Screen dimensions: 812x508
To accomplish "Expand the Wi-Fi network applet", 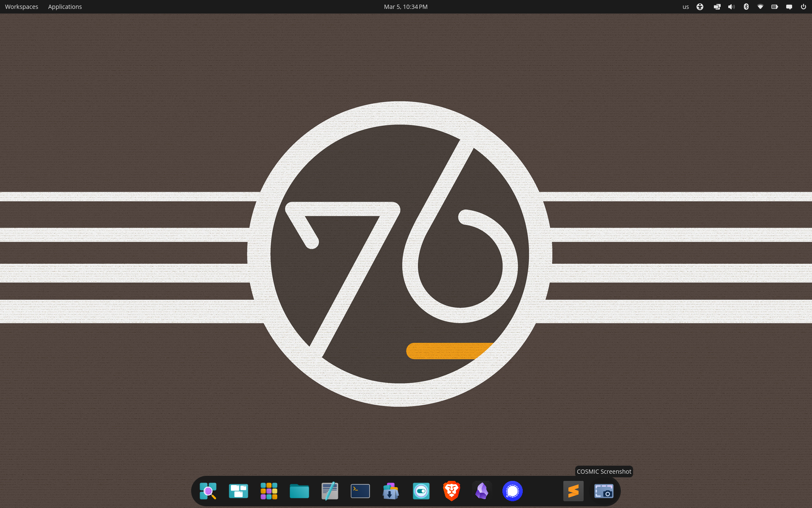I will point(760,7).
